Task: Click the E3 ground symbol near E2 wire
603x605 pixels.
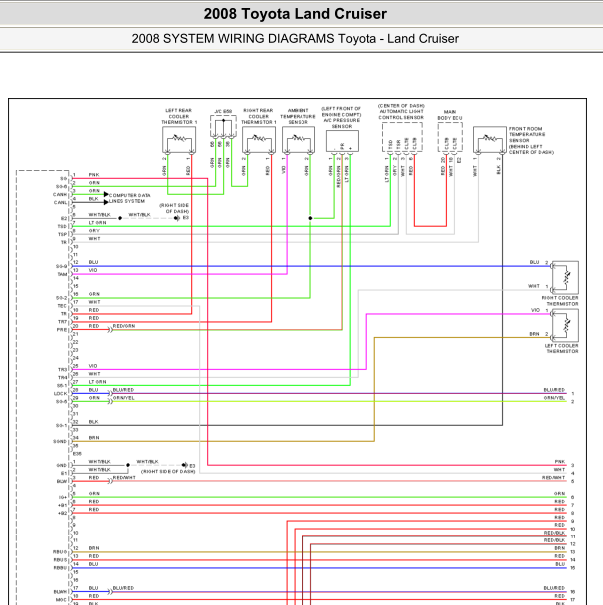Action: click(177, 218)
